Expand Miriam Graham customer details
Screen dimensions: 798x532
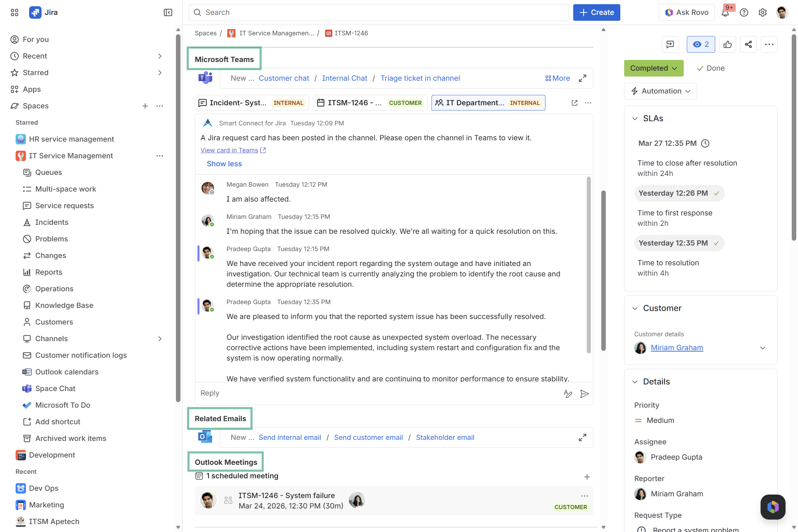tap(762, 348)
